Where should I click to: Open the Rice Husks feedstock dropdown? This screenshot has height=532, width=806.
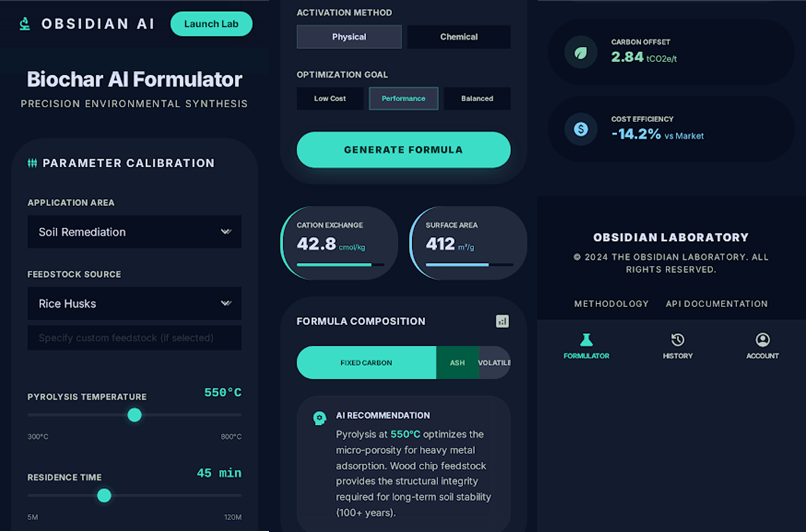[134, 303]
